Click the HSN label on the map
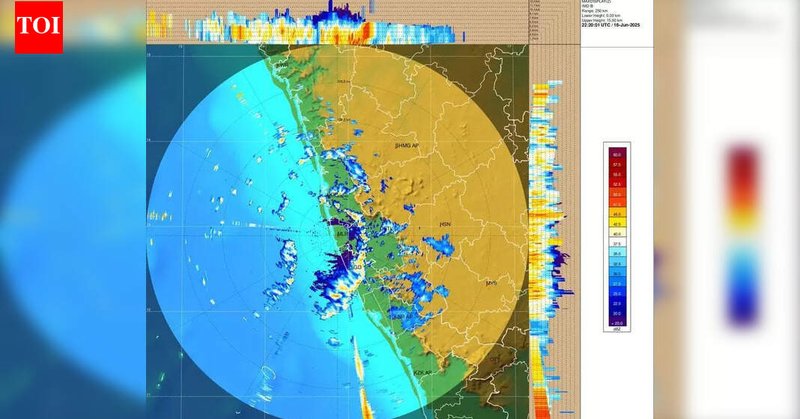The height and width of the screenshot is (419, 800). click(x=445, y=224)
